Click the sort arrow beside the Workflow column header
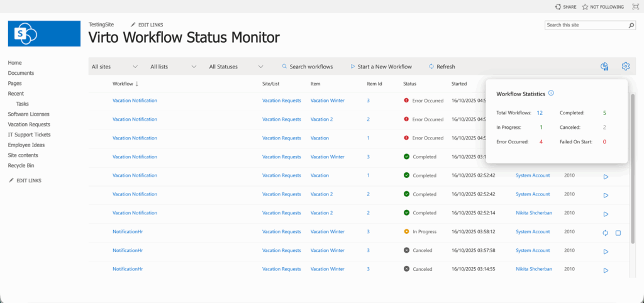 click(x=136, y=84)
